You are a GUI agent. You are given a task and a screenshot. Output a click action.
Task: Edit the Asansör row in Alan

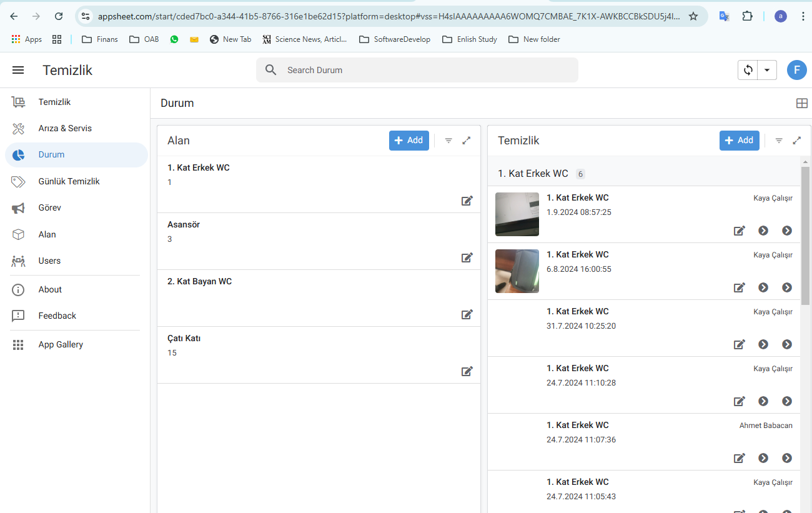[467, 257]
